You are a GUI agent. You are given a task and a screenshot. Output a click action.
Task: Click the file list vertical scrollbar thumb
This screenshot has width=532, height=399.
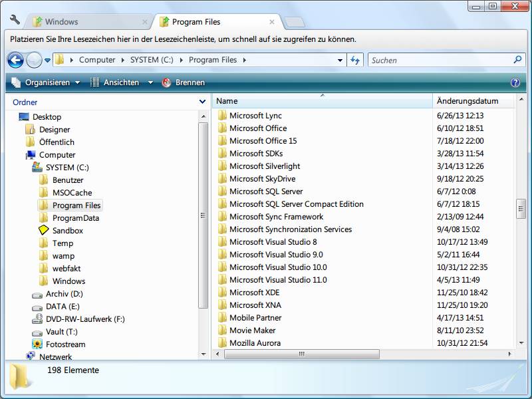coord(521,209)
